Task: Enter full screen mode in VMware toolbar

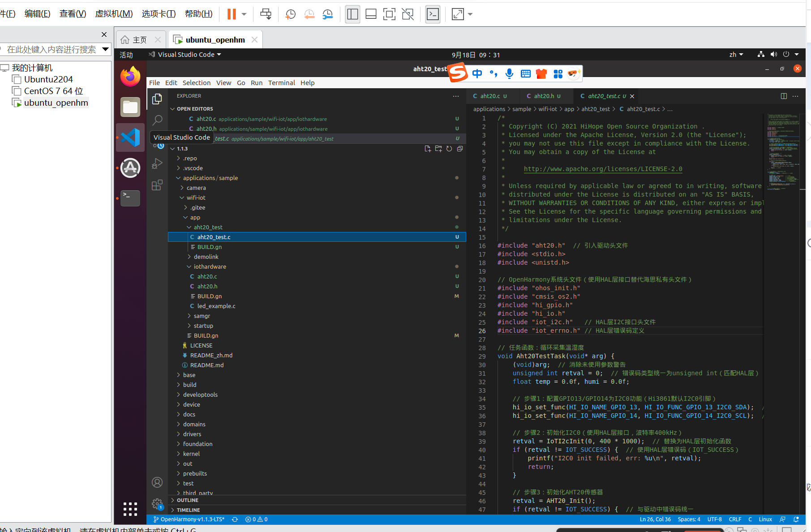Action: coord(389,14)
